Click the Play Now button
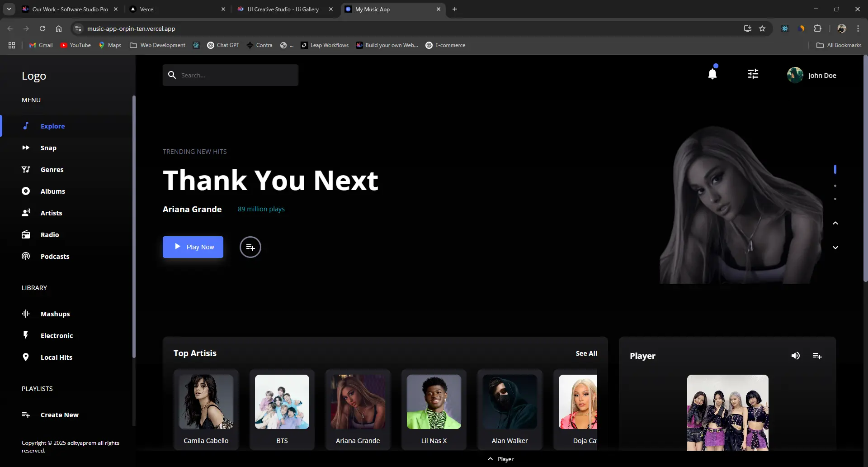 193,247
